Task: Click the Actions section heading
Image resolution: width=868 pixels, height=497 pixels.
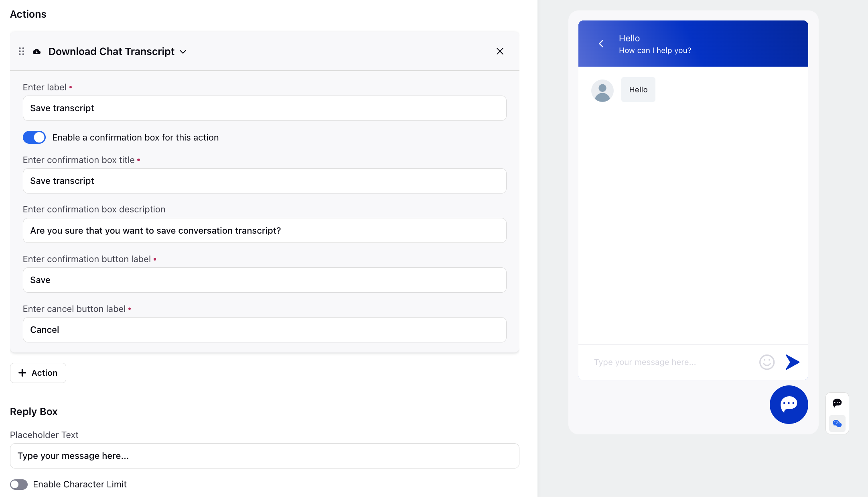Action: click(x=28, y=14)
